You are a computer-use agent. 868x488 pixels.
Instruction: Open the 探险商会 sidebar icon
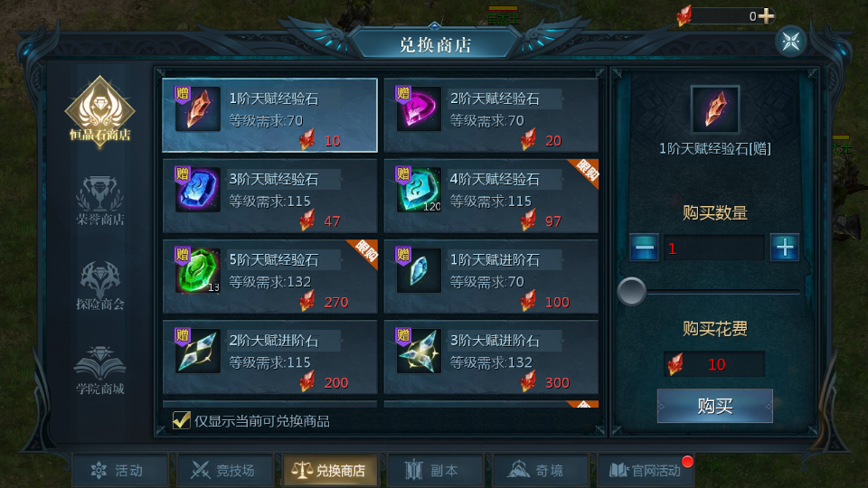pyautogui.click(x=100, y=285)
